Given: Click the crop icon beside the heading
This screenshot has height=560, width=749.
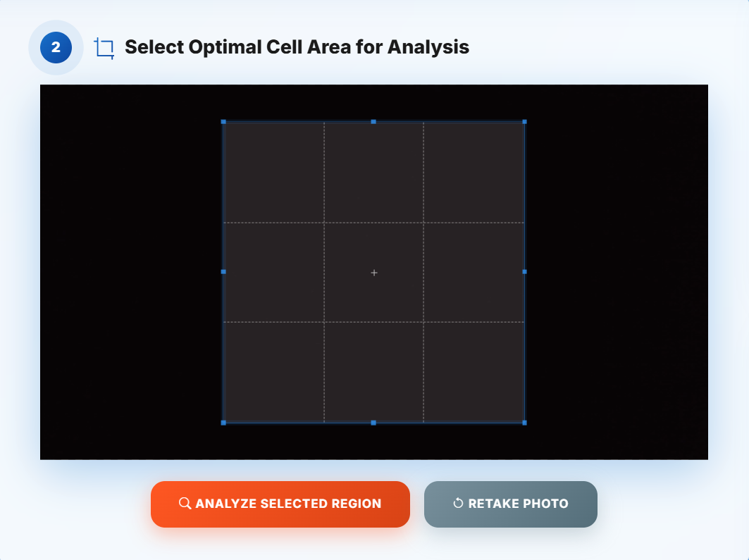Looking at the screenshot, I should (x=104, y=47).
